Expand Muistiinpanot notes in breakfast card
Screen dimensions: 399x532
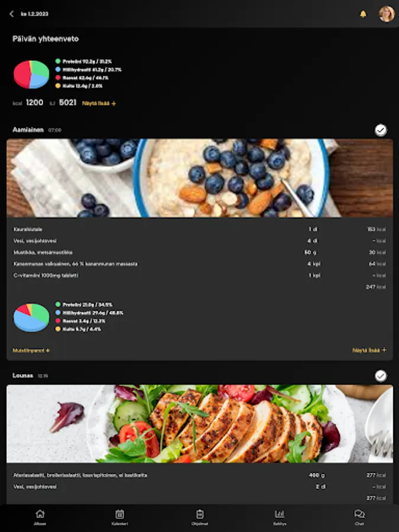click(x=31, y=351)
